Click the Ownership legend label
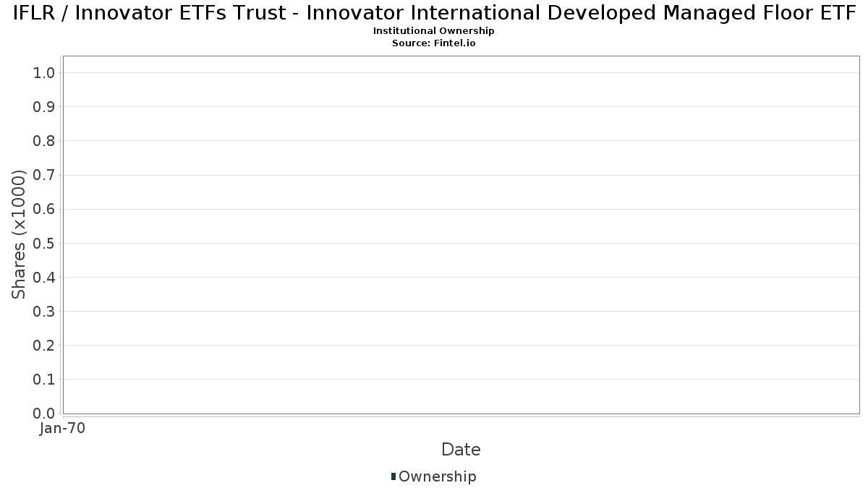Screen dimensions: 868x488 [x=437, y=476]
